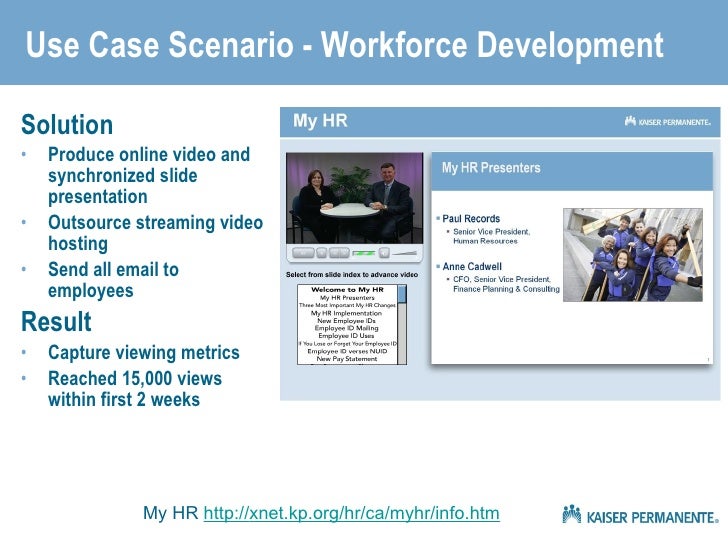The width and height of the screenshot is (728, 546).
Task: Click the Kaiser Permanente logo in My HR header
Action: click(667, 122)
